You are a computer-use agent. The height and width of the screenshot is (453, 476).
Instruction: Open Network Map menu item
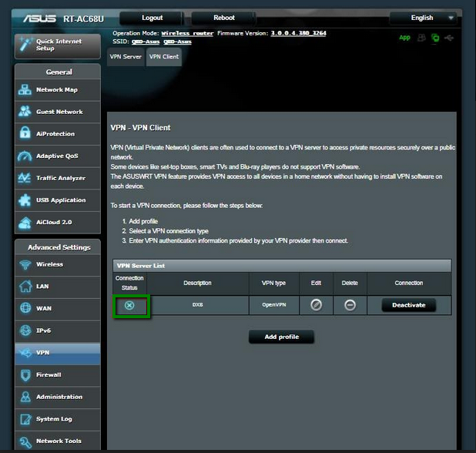[58, 90]
